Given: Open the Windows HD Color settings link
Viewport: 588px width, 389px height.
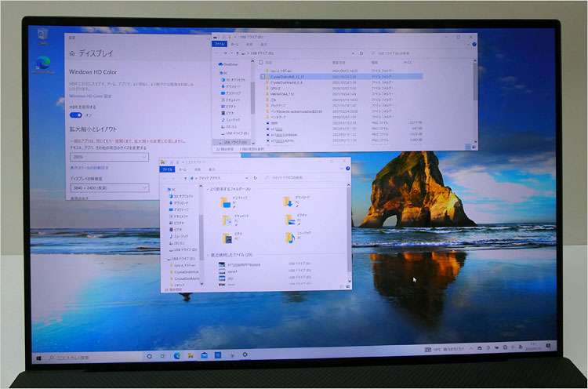Looking at the screenshot, I should point(90,96).
